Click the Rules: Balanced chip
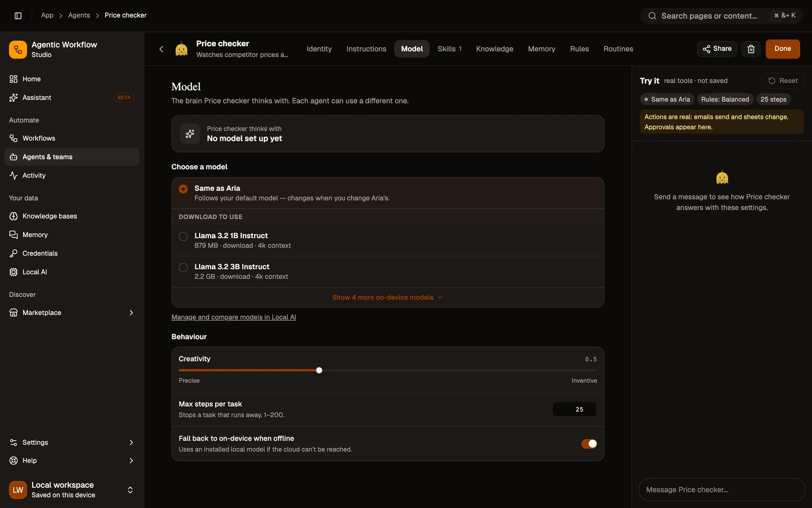 [725, 99]
